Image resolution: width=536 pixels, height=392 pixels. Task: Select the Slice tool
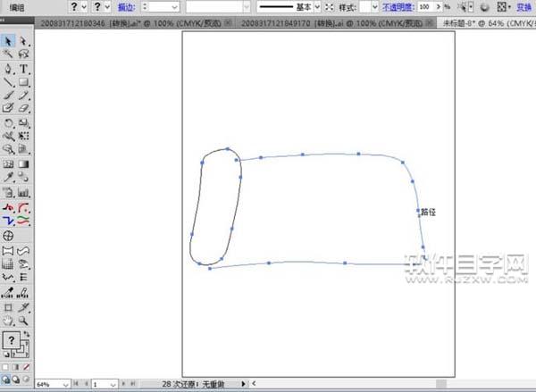[23, 307]
